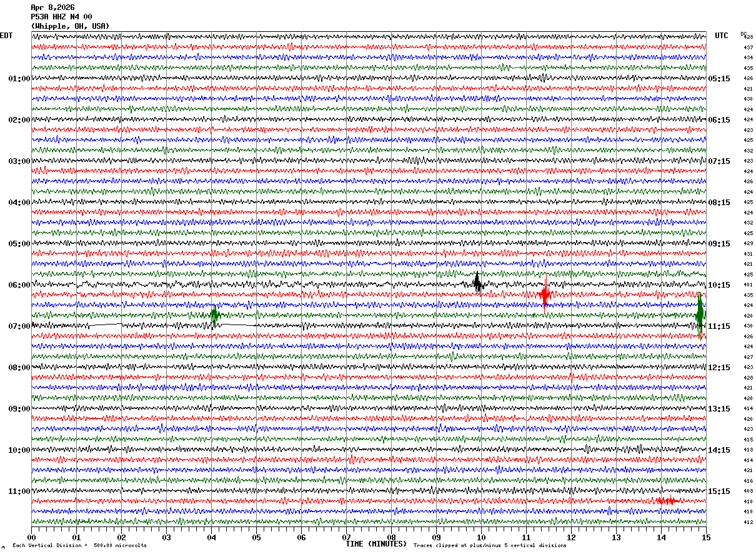756x554 pixels.
Task: Click the 'UTC' timezone label
Action: (x=722, y=36)
